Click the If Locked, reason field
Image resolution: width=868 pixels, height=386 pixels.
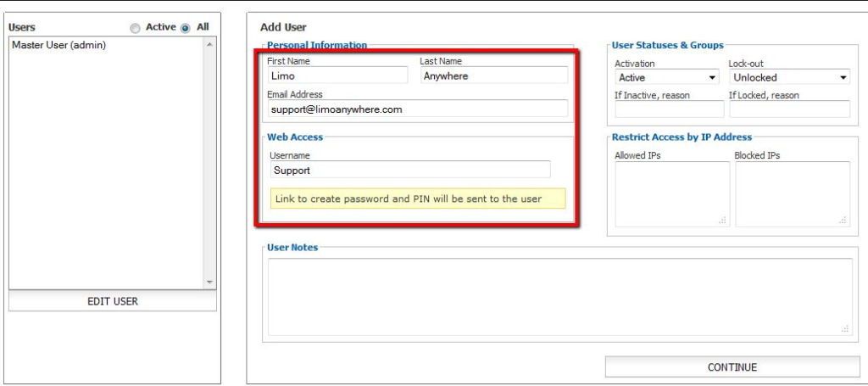click(x=790, y=109)
